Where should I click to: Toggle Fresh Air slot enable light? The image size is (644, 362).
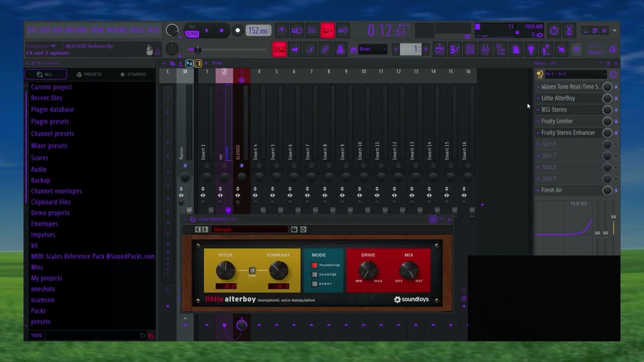[616, 191]
